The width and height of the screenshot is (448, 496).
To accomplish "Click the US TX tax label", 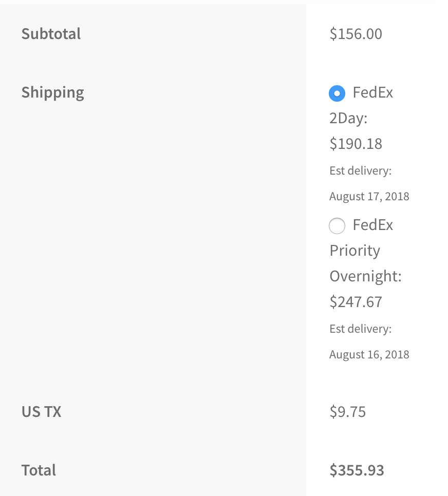I will point(41,412).
